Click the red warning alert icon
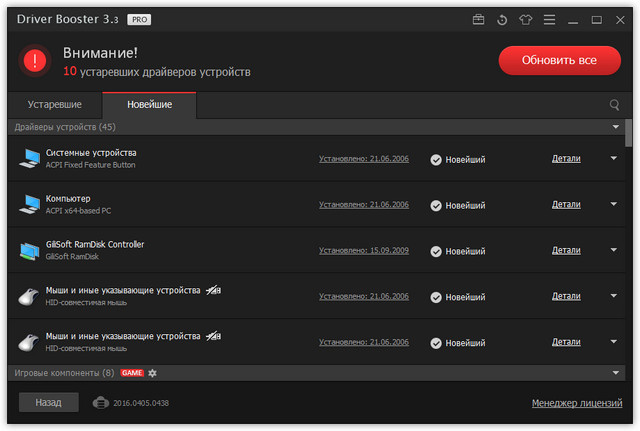640x431 pixels. pyautogui.click(x=34, y=61)
